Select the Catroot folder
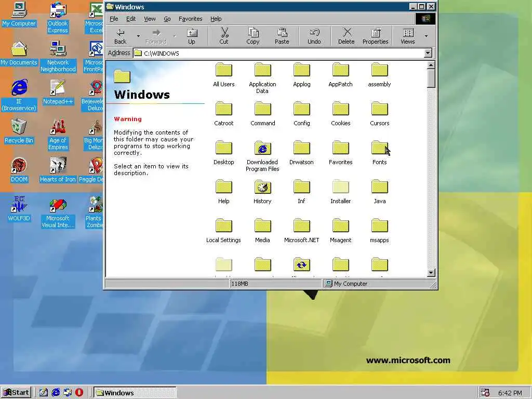 click(x=224, y=114)
